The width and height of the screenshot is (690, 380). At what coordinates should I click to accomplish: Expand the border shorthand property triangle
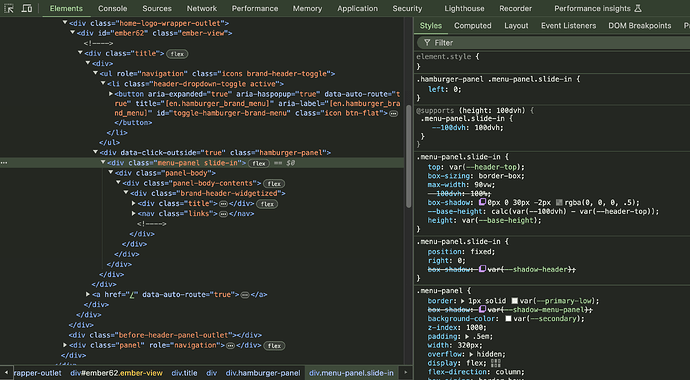[x=463, y=301]
